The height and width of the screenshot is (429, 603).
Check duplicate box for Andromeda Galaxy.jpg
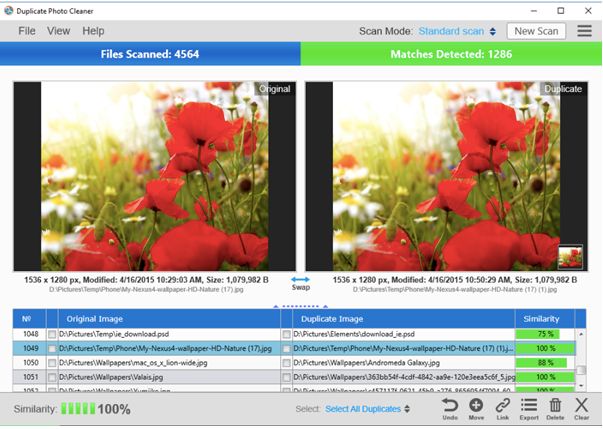tap(286, 363)
